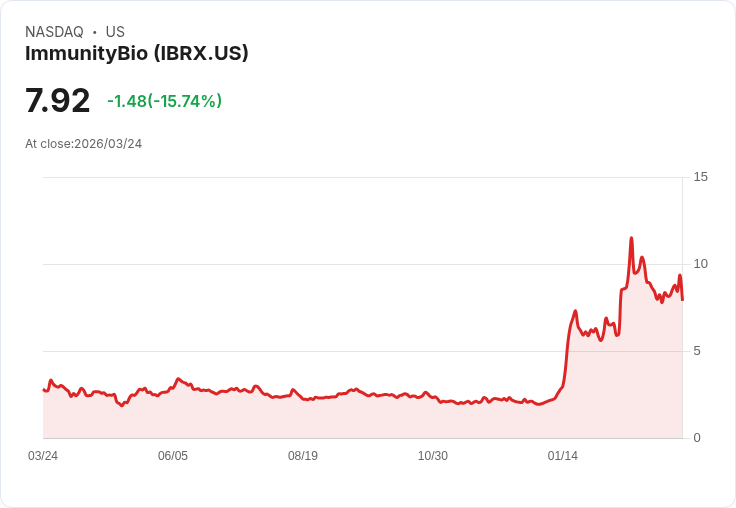Image resolution: width=736 pixels, height=508 pixels.
Task: Click the 0 y-axis price label
Action: click(x=697, y=438)
